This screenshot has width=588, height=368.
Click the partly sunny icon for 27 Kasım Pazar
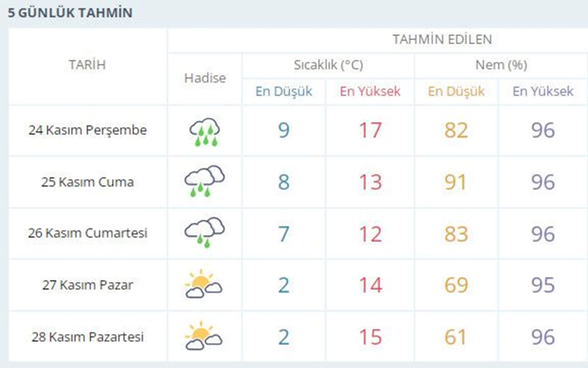click(x=204, y=284)
